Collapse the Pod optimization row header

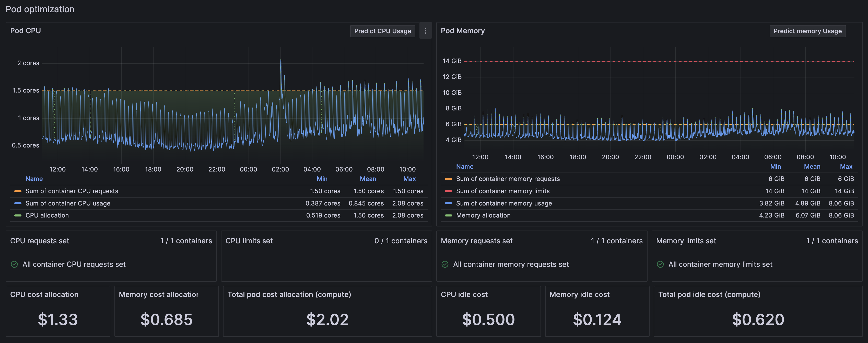pos(40,9)
